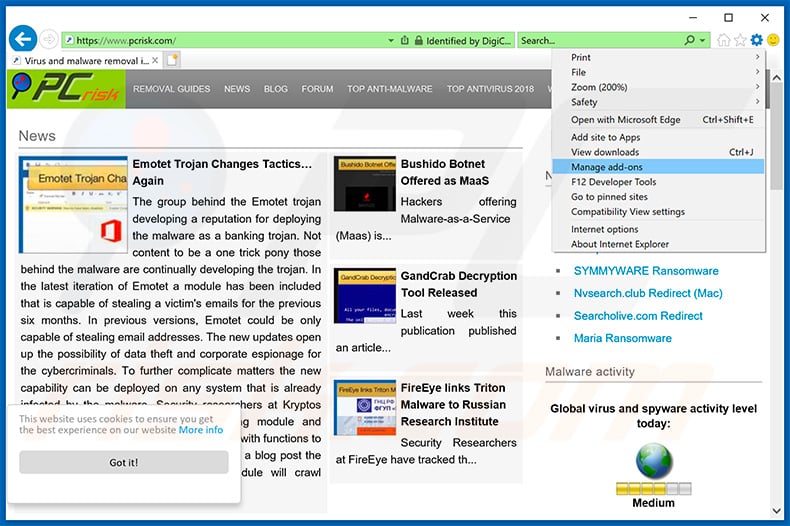
Task: Open the Tools gear icon
Action: click(x=756, y=39)
